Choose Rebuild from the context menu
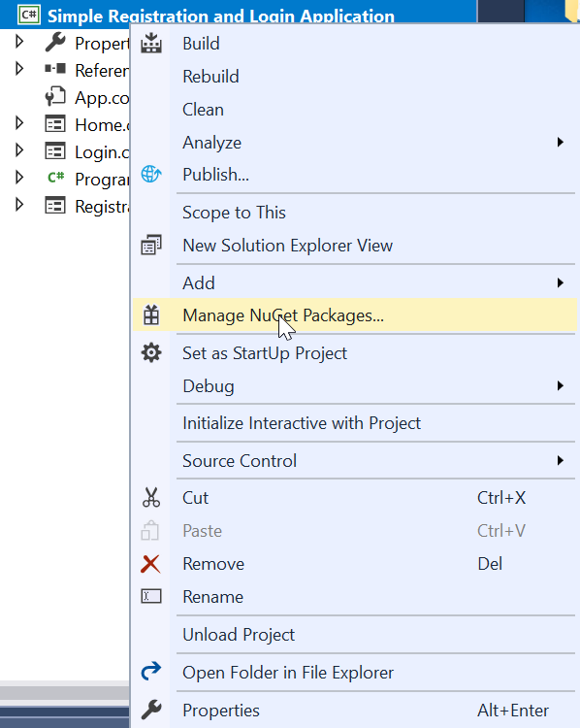The image size is (580, 728). point(210,76)
